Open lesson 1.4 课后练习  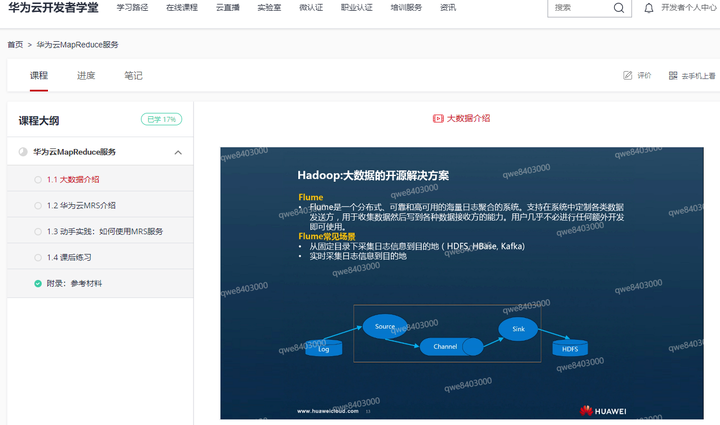click(x=69, y=257)
